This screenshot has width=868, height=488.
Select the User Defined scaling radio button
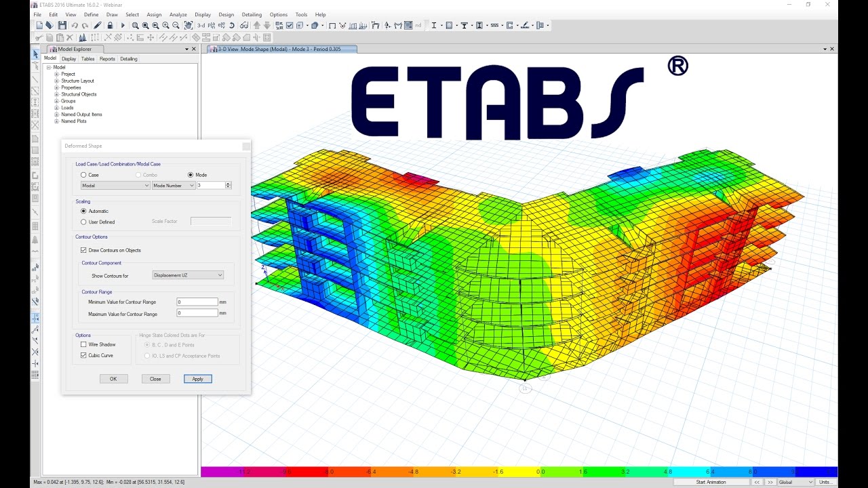(83, 222)
